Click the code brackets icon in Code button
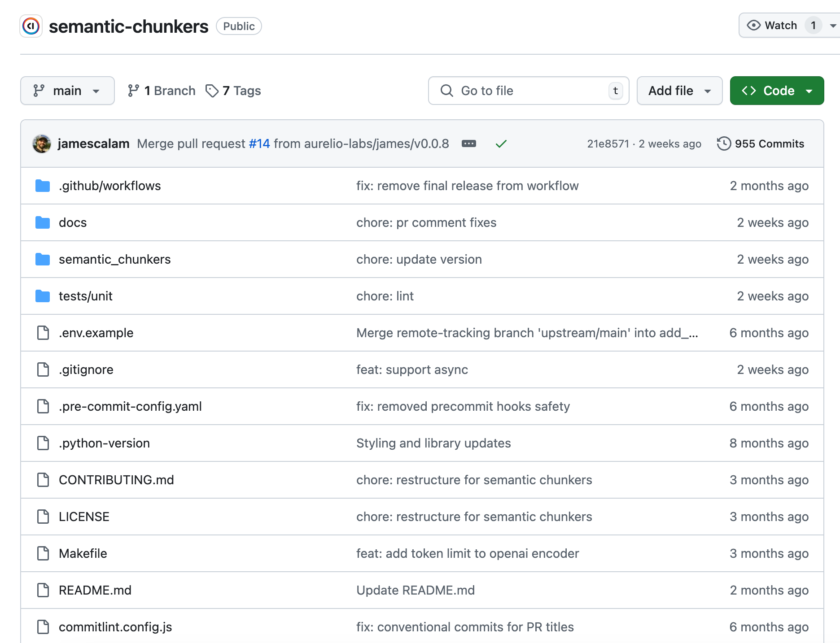 click(749, 91)
